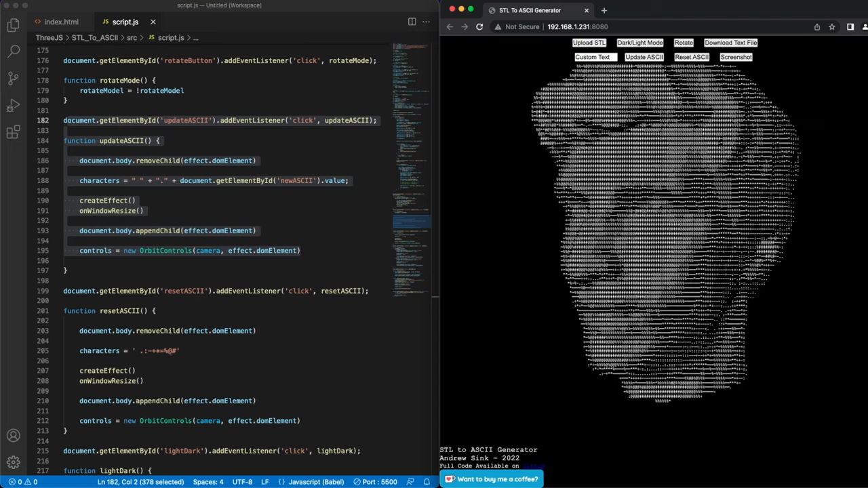This screenshot has width=868, height=488.
Task: Open the Extensions view
Action: [x=13, y=132]
